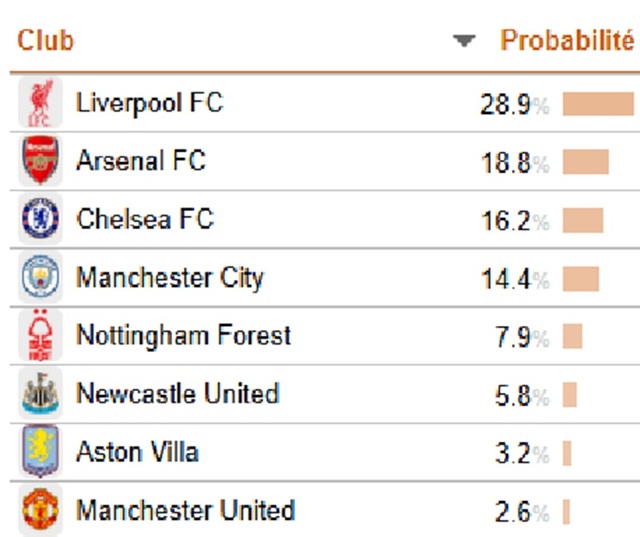Click Arsenal's 18.8% probability bar
This screenshot has height=537, width=640.
[x=585, y=162]
